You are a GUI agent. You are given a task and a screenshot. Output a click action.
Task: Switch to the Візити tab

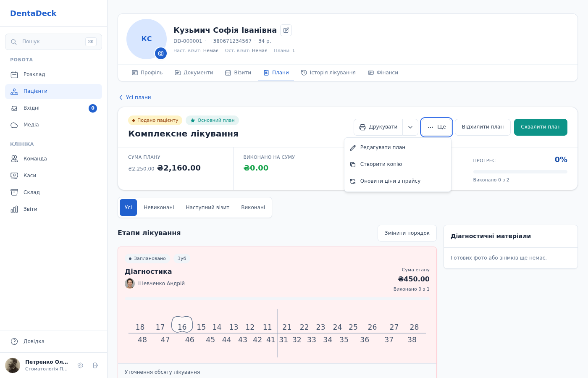[x=238, y=73]
